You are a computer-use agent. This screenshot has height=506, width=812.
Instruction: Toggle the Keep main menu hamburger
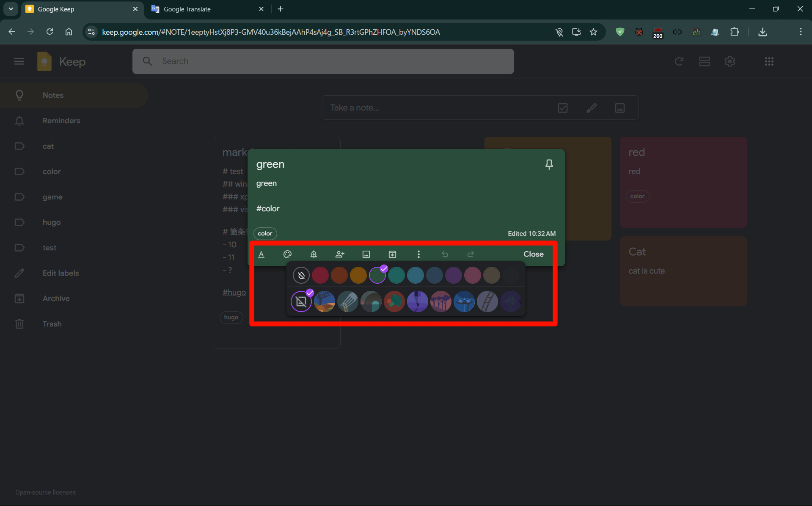click(19, 61)
